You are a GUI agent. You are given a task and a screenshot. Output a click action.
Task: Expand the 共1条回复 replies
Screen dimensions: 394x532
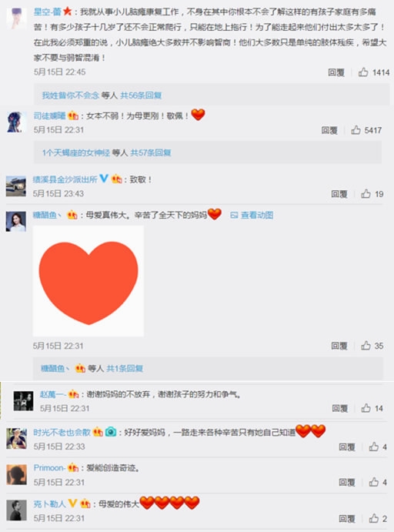pyautogui.click(x=125, y=369)
